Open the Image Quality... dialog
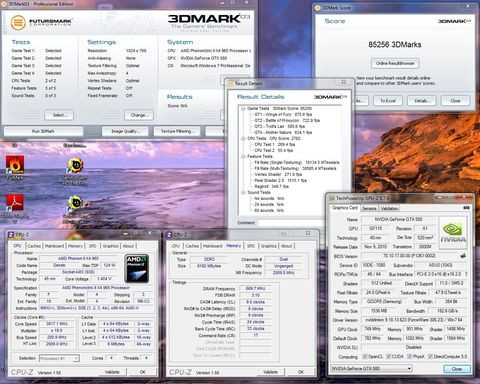 pos(125,131)
